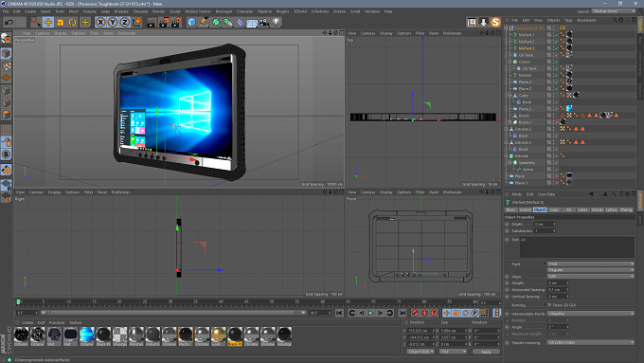The image size is (644, 363).
Task: Collapse the Cloner object tree
Action: coord(510,62)
